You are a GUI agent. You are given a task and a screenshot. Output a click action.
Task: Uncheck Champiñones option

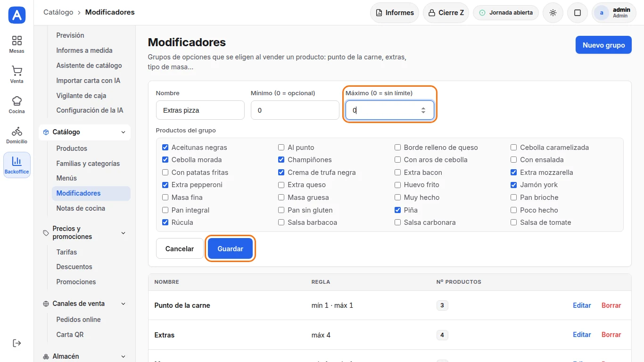coord(281,160)
